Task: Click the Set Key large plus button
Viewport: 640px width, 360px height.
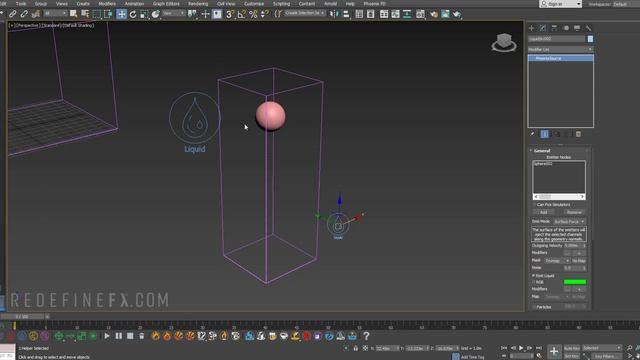Action: coord(554,351)
